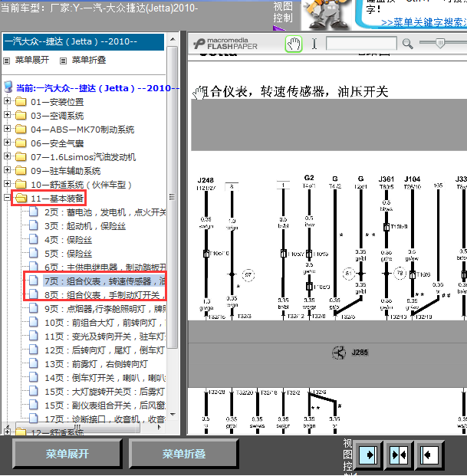Select the FlashPaper hand pan tool
467x476 pixels.
coord(294,44)
